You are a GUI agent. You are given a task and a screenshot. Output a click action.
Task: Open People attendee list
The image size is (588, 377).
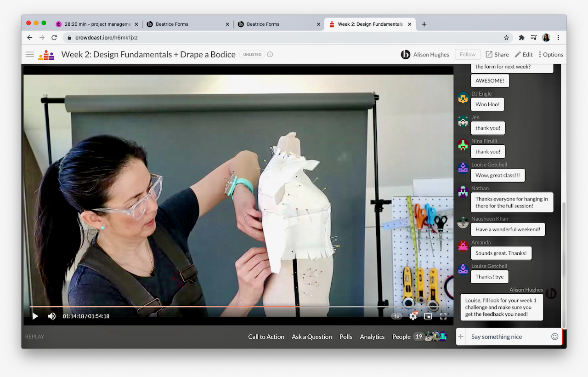tap(401, 337)
